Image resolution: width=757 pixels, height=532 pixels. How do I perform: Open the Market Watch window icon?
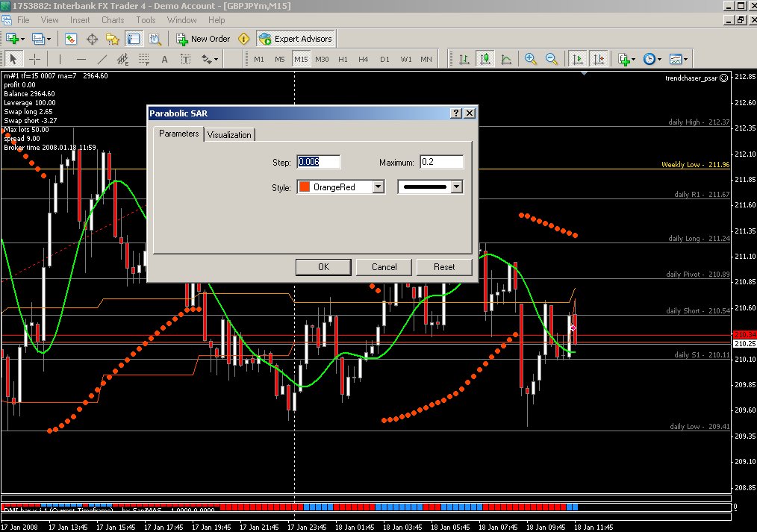pyautogui.click(x=71, y=39)
